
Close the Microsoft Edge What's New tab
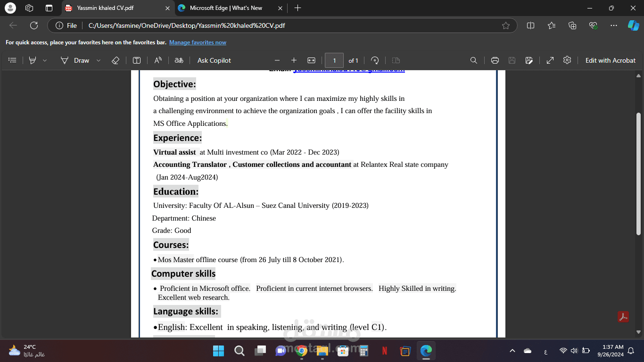pos(281,8)
